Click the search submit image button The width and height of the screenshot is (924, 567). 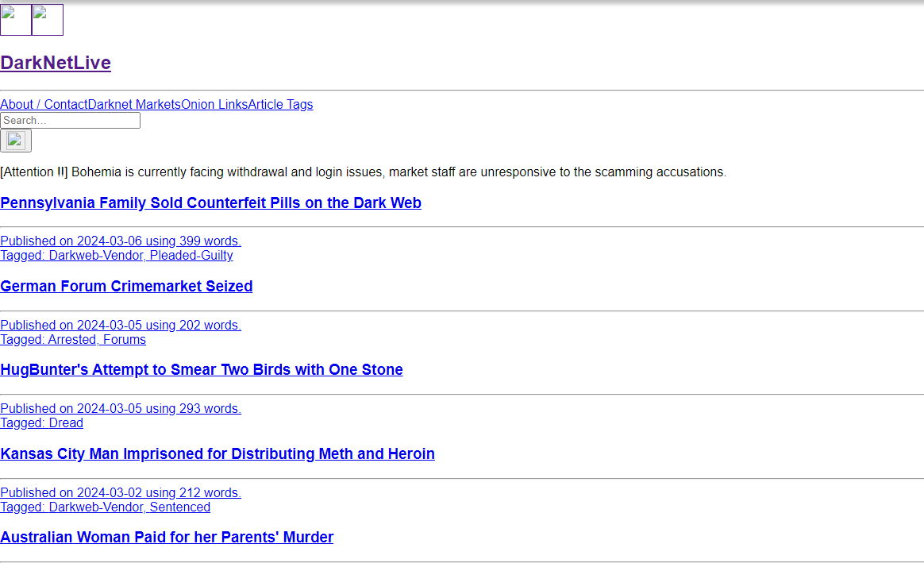click(15, 141)
